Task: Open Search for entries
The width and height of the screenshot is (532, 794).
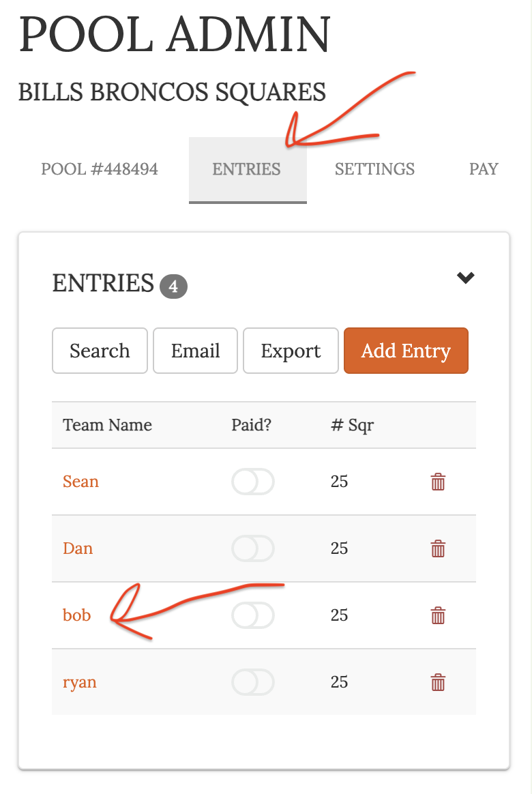Action: coord(100,351)
